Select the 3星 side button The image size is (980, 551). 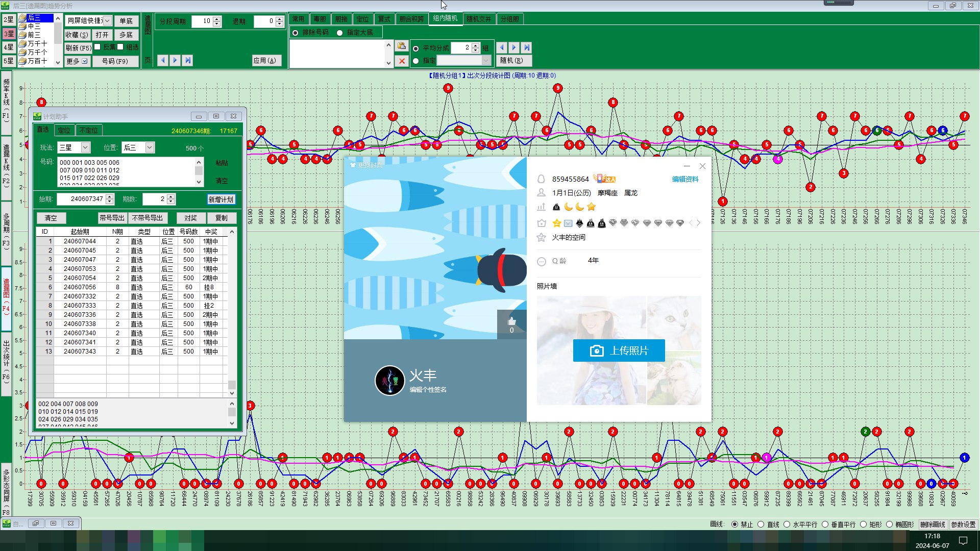(x=9, y=34)
